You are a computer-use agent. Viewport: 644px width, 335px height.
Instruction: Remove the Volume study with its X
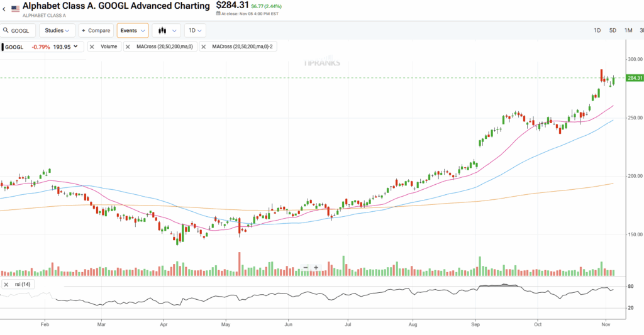92,47
